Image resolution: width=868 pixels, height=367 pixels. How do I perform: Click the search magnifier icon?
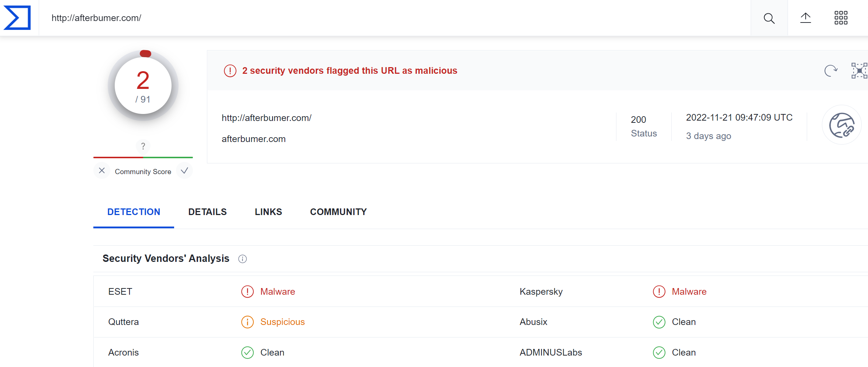tap(769, 18)
